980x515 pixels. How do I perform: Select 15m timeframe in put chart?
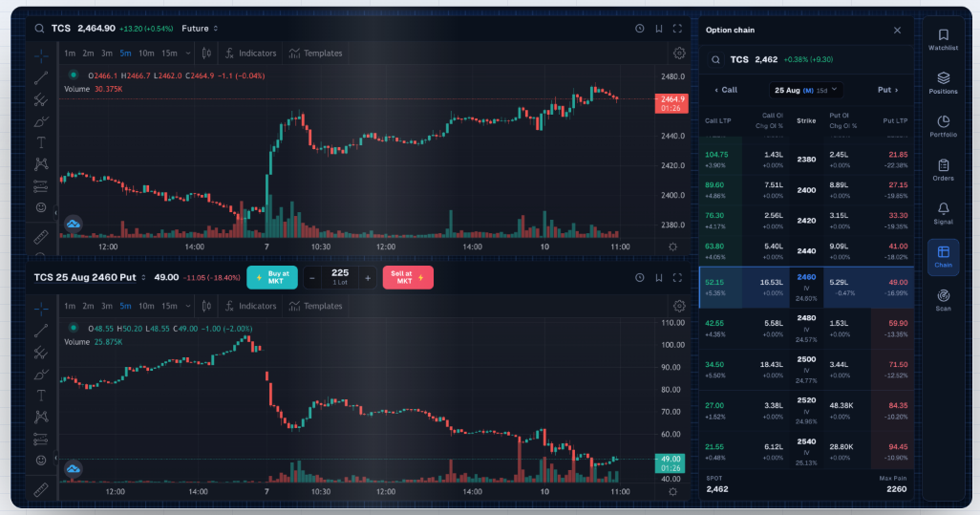tap(169, 307)
